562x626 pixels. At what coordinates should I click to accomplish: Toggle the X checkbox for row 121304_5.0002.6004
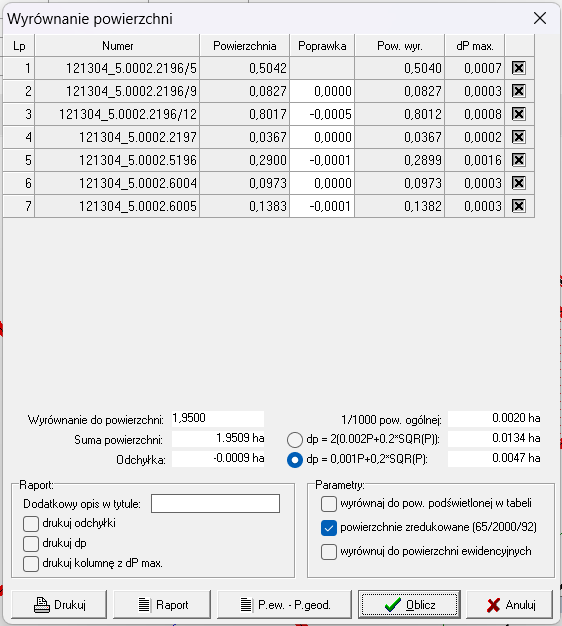click(518, 183)
